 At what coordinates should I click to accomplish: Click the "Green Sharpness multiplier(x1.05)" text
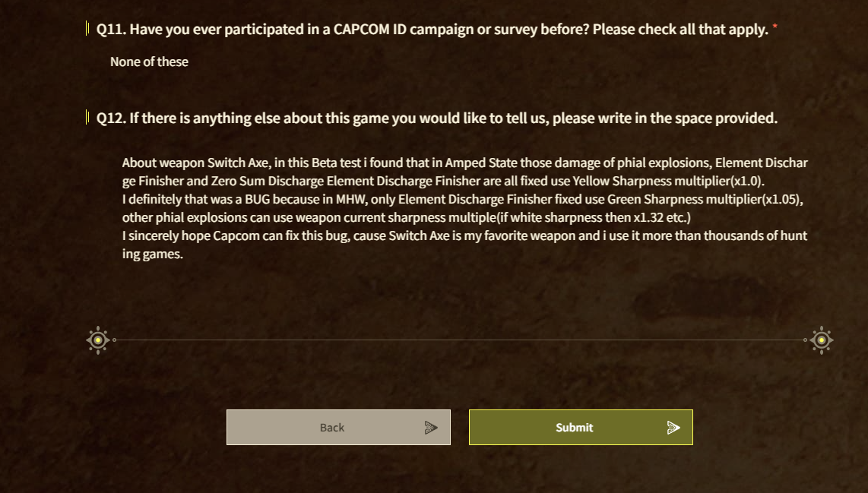tap(705, 200)
